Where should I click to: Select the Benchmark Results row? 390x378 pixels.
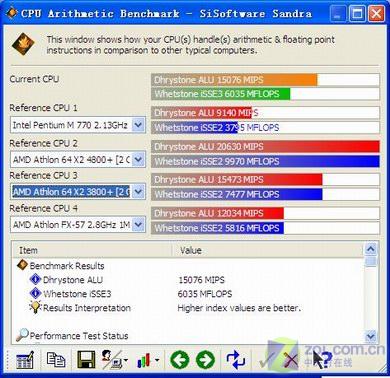(188, 266)
